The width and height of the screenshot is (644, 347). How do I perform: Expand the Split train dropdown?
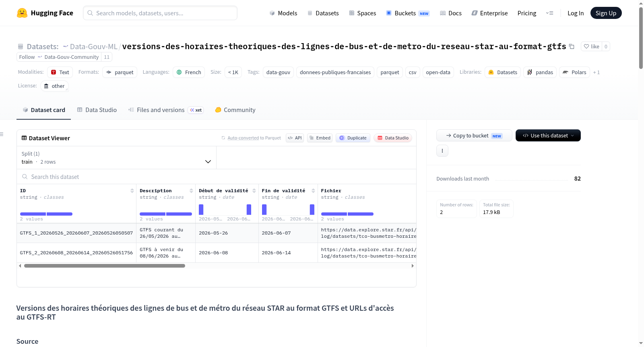[x=116, y=158]
